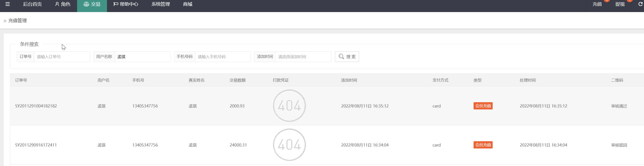
Task: Click the 手机号码 input field
Action: point(223,57)
